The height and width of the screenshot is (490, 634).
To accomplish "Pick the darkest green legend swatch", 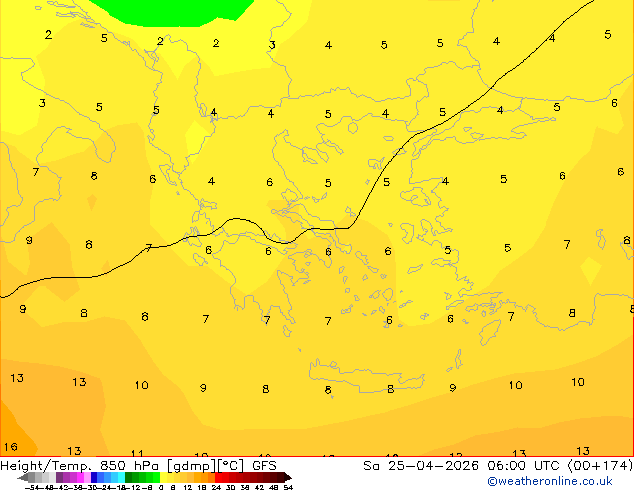I will tap(129, 477).
